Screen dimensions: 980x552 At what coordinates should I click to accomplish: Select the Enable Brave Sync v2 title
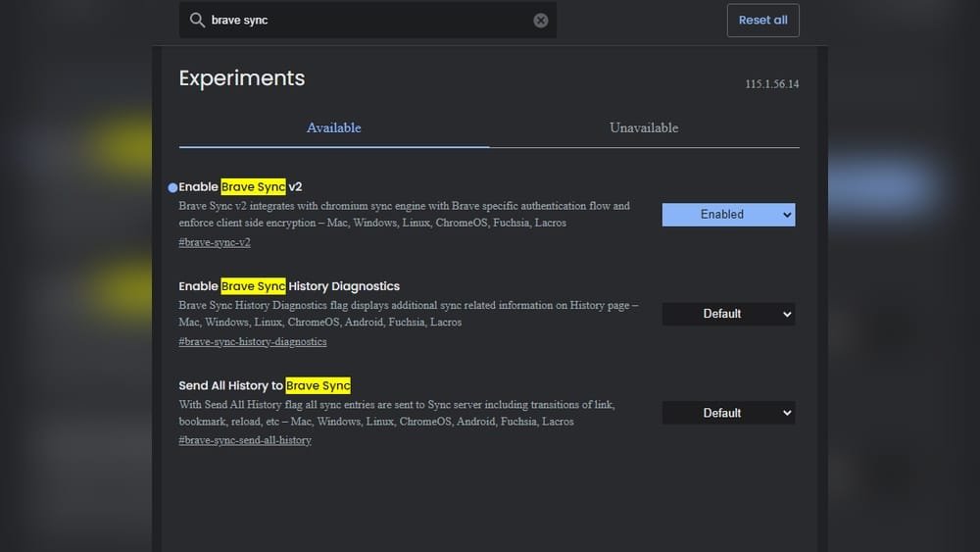(240, 187)
